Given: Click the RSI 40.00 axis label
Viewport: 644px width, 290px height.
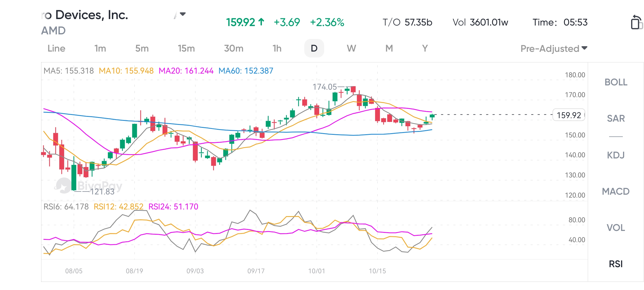Looking at the screenshot, I should coord(577,240).
